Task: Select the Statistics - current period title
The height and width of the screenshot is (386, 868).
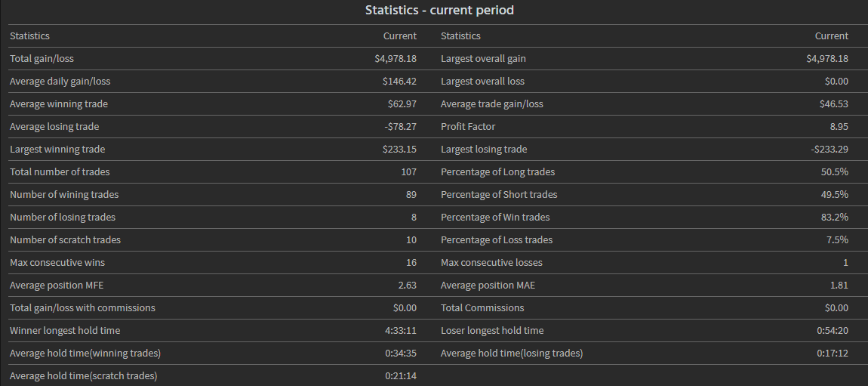Action: click(439, 10)
